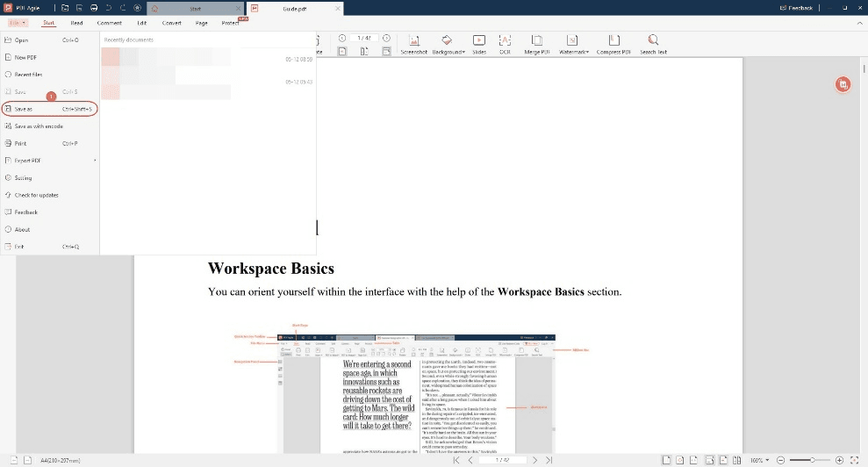Click the undo arrow in title bar
Screen dimensions: 868x467
[x=109, y=8]
